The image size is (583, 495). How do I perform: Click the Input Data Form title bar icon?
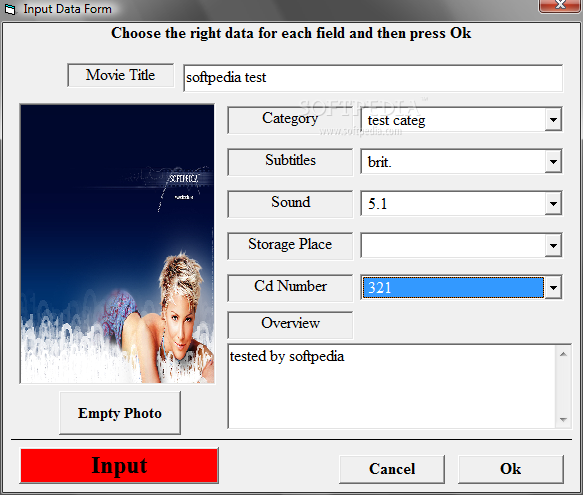click(10, 9)
